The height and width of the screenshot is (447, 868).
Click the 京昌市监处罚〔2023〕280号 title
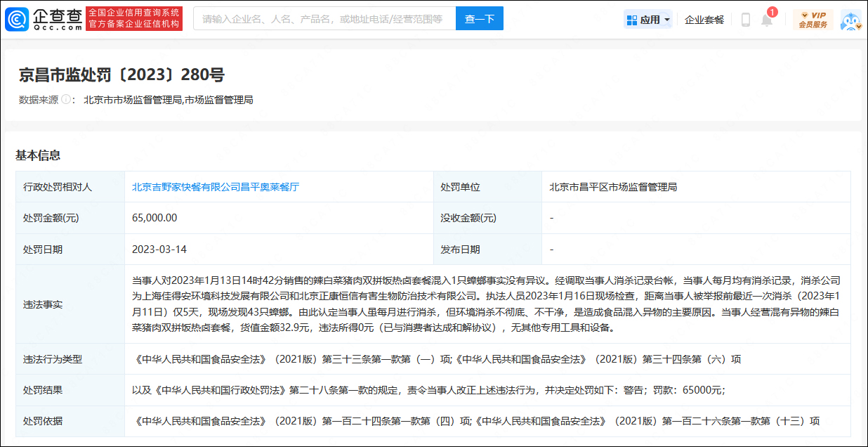tap(121, 74)
